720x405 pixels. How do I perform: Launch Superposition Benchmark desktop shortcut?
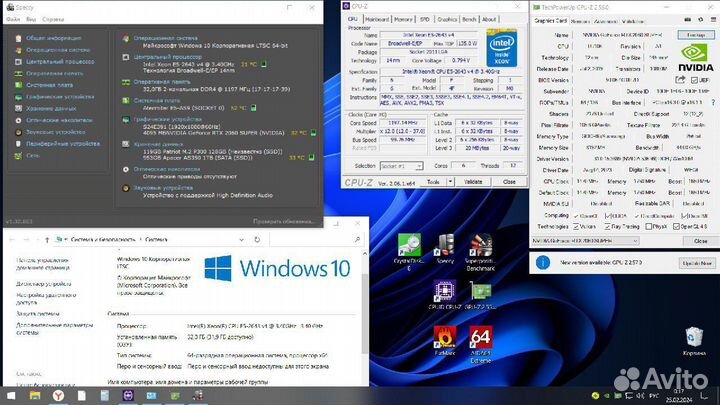pyautogui.click(x=480, y=252)
